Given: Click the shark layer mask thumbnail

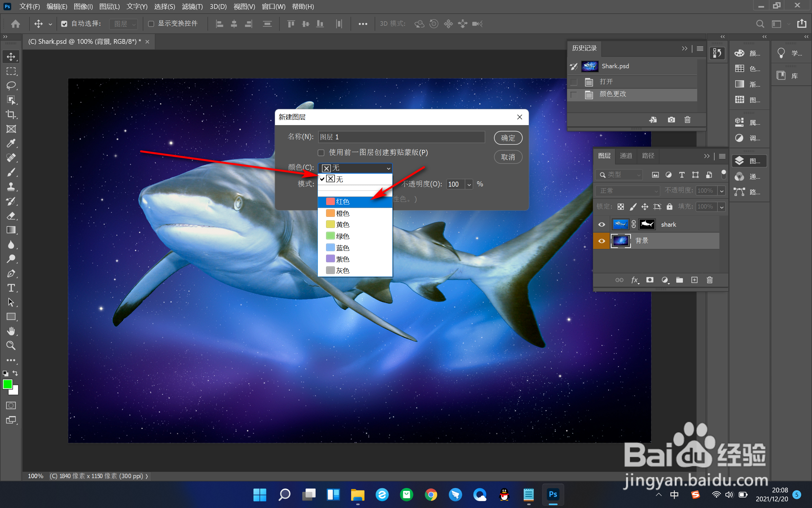Looking at the screenshot, I should [x=646, y=224].
